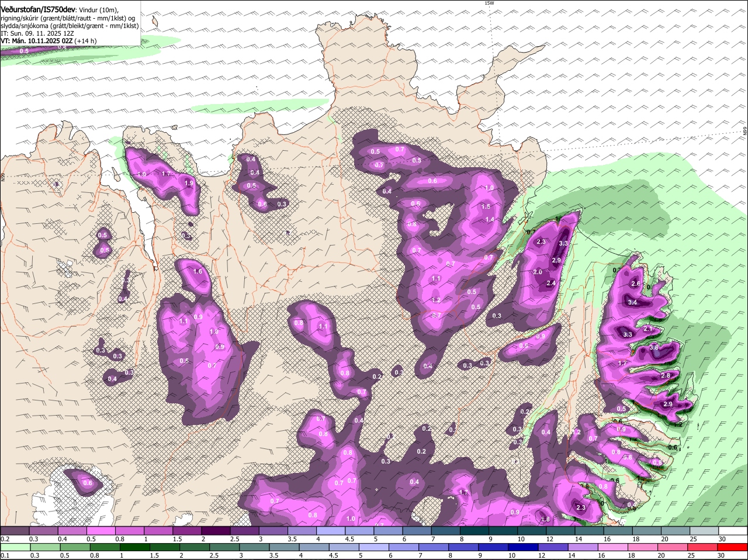
Task: Click the 0.1 palest green swatch in lower legend
Action: pyautogui.click(x=15, y=547)
